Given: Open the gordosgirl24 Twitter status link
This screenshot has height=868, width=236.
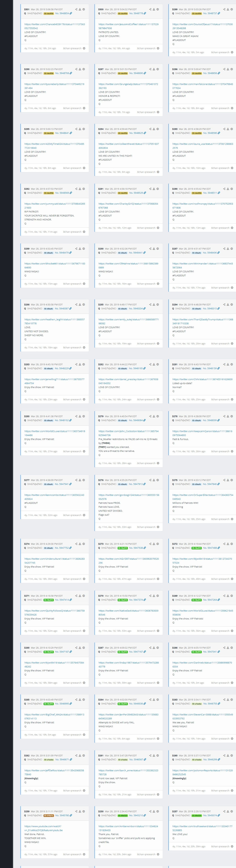Looking at the screenshot, I should point(129,497).
